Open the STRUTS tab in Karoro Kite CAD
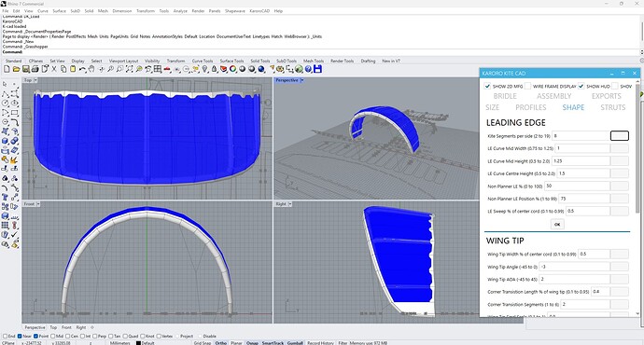Image resolution: width=644 pixels, height=345 pixels. pyautogui.click(x=613, y=107)
